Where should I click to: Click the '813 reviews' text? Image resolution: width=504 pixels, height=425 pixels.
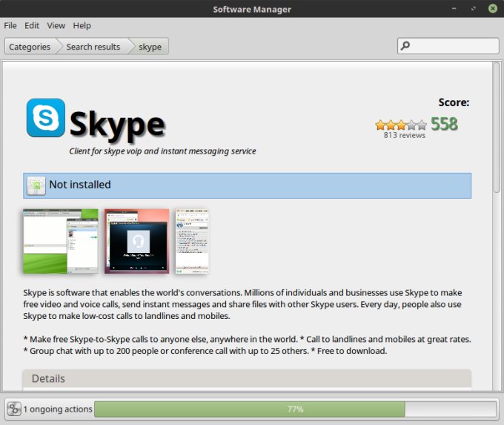[405, 135]
